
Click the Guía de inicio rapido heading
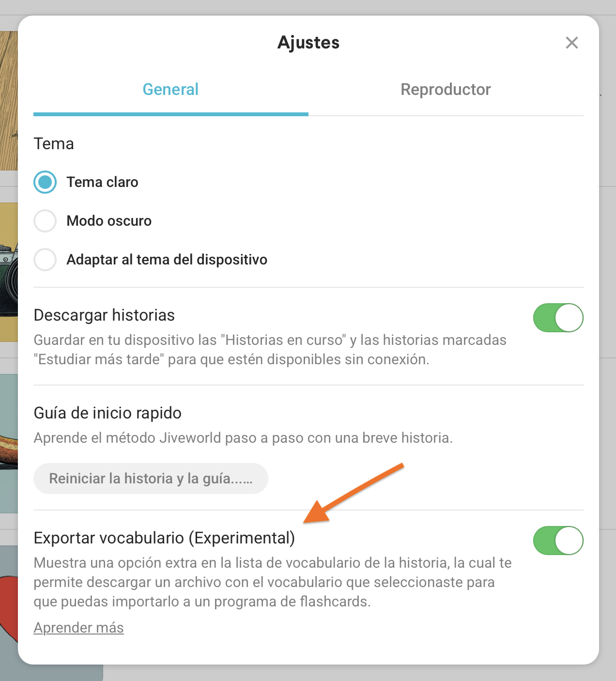108,413
